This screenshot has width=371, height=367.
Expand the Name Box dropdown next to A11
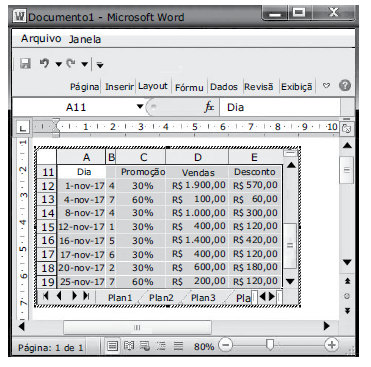click(x=140, y=107)
